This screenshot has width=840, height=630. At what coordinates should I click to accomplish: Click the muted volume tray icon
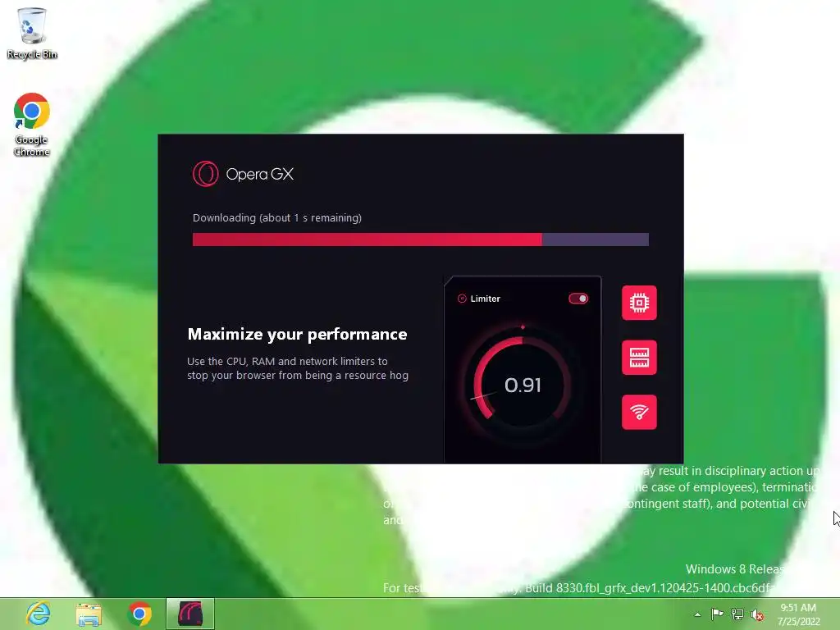coord(757,615)
